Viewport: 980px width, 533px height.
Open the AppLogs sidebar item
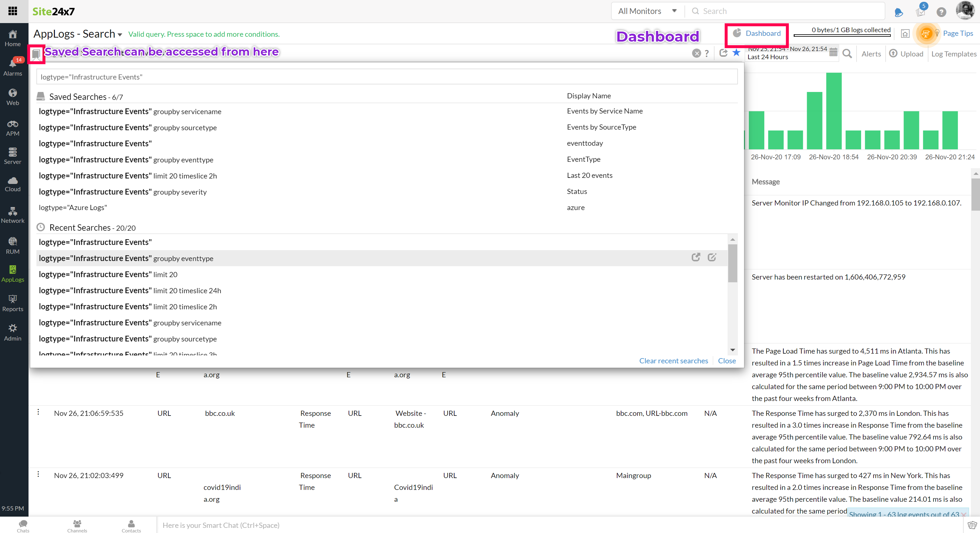coord(12,274)
